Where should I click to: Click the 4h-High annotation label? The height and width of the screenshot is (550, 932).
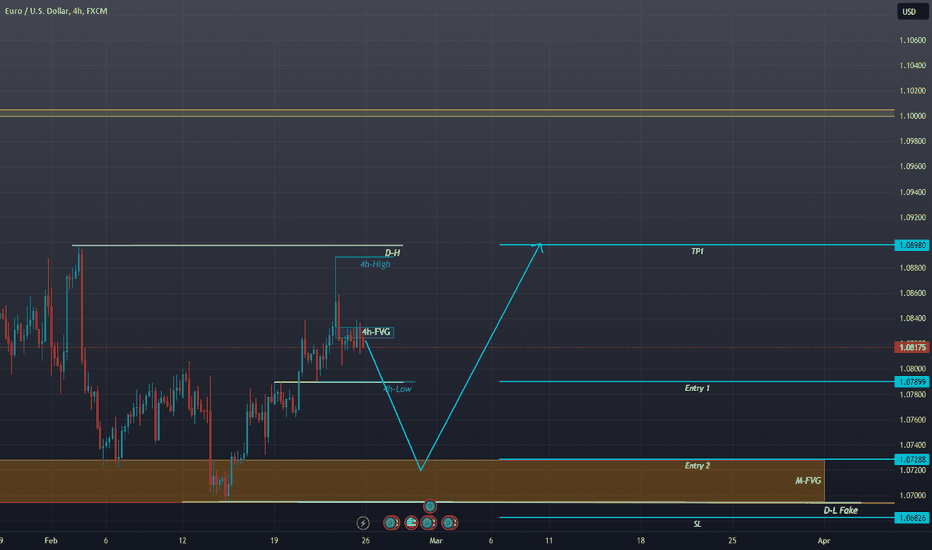tap(375, 264)
